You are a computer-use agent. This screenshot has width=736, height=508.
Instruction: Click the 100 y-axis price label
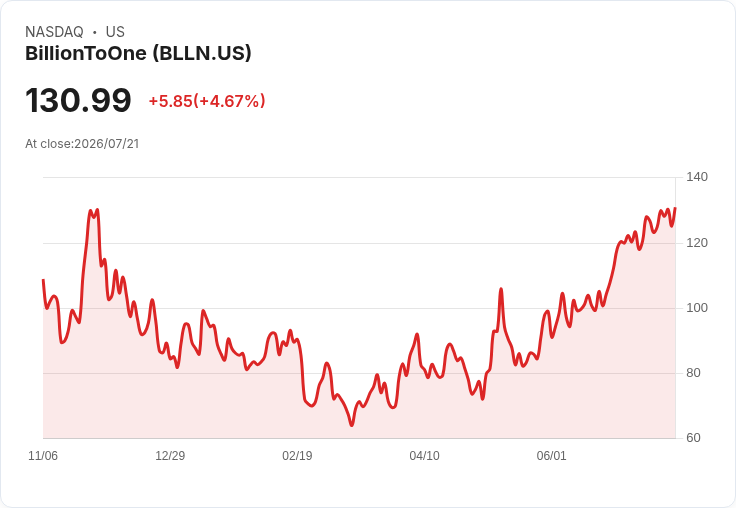[x=697, y=308]
